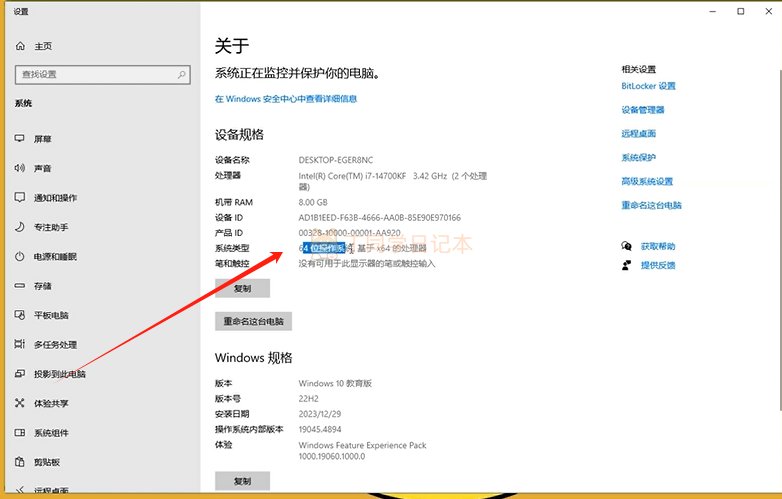Select Shared experiences (体验共享) item
The height and width of the screenshot is (499, 782).
[x=51, y=403]
